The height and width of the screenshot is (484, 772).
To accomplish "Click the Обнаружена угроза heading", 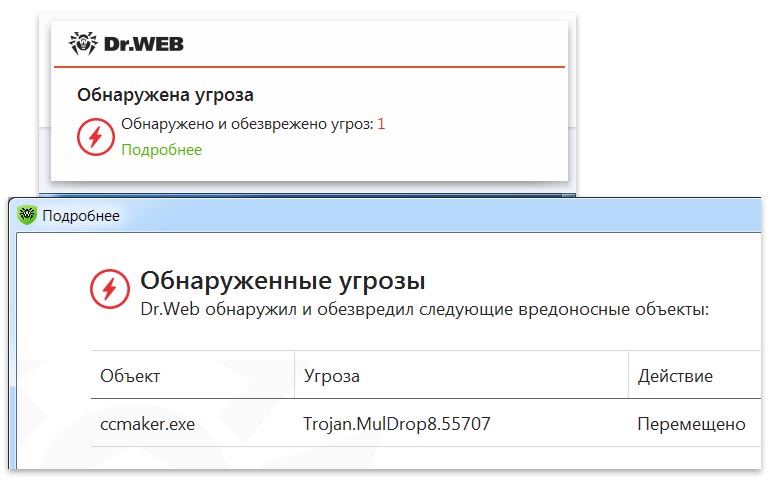I will coord(165,95).
